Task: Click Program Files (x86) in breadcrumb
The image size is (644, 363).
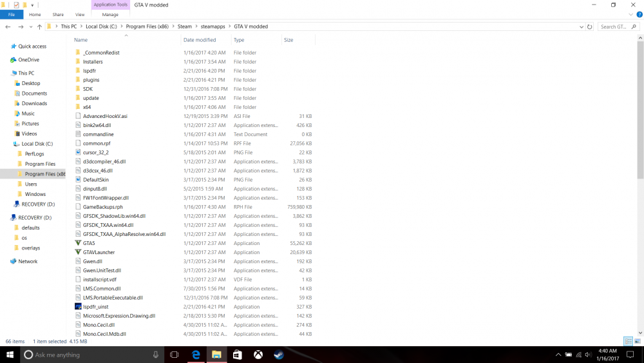Action: coord(147,26)
